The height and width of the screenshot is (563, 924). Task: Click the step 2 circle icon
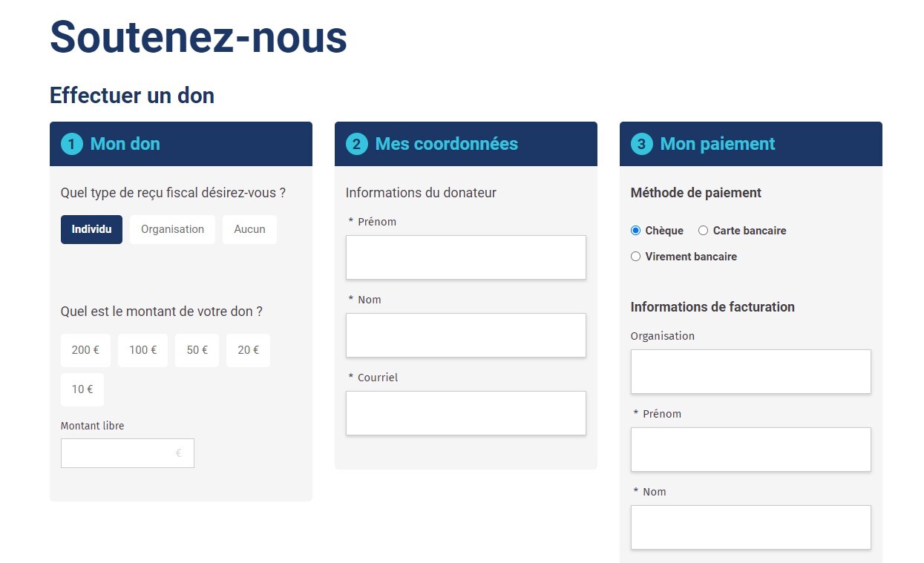[356, 144]
